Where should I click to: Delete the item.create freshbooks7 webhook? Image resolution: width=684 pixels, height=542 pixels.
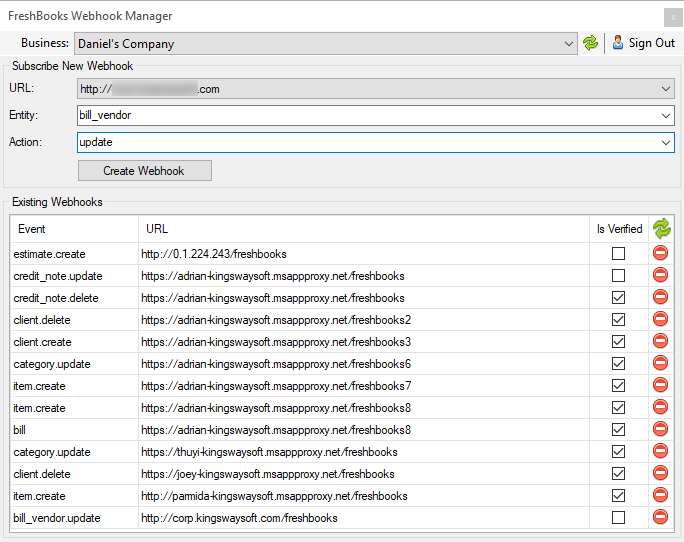point(660,385)
